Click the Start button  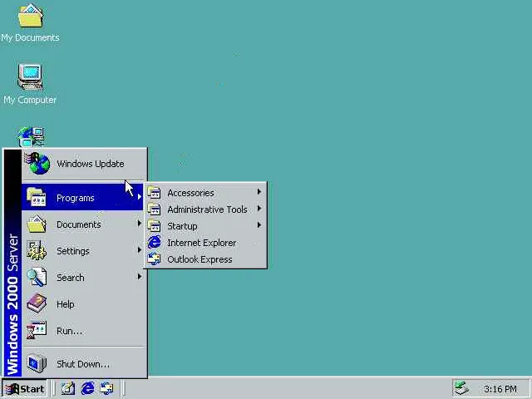click(25, 389)
